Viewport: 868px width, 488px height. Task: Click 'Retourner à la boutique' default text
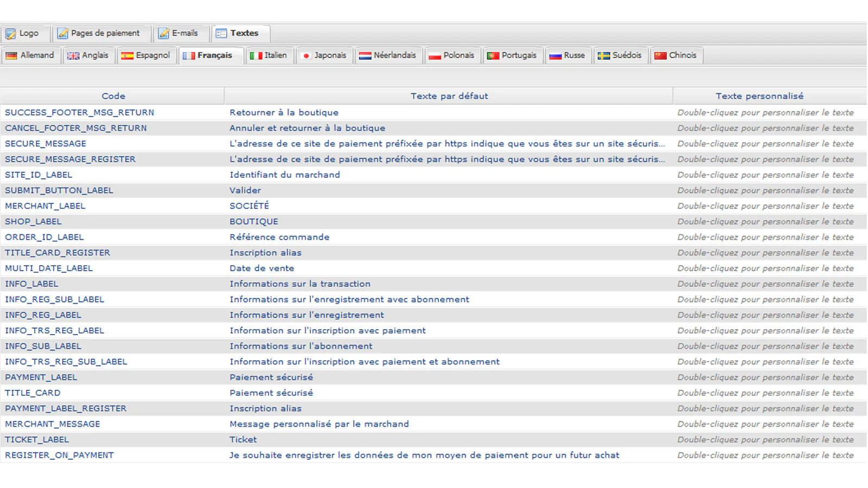pos(284,113)
